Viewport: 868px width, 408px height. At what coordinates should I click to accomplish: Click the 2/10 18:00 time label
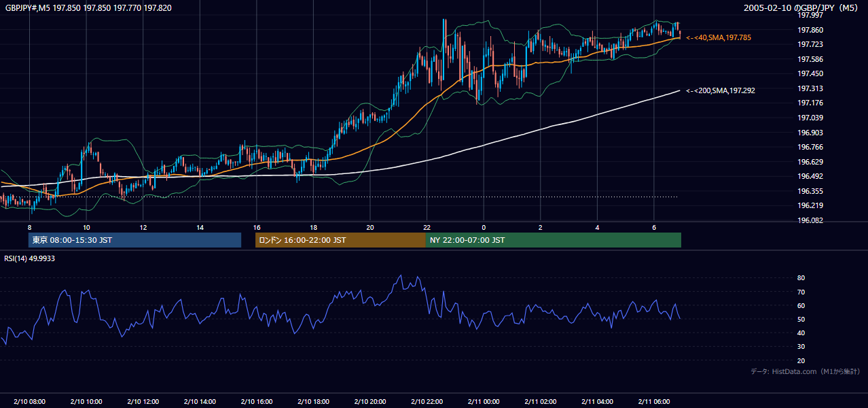(313, 402)
